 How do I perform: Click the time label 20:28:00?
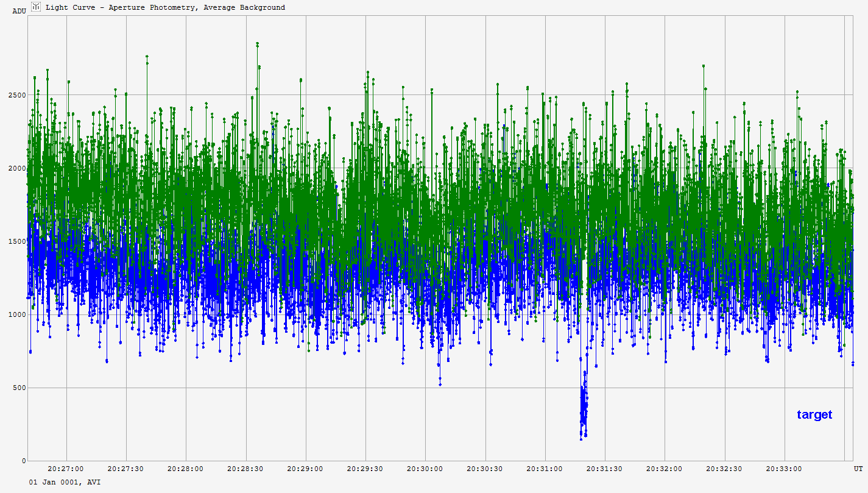185,469
